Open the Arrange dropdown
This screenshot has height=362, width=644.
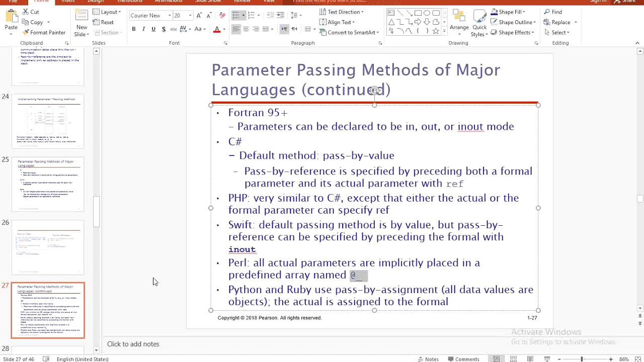pos(459,23)
